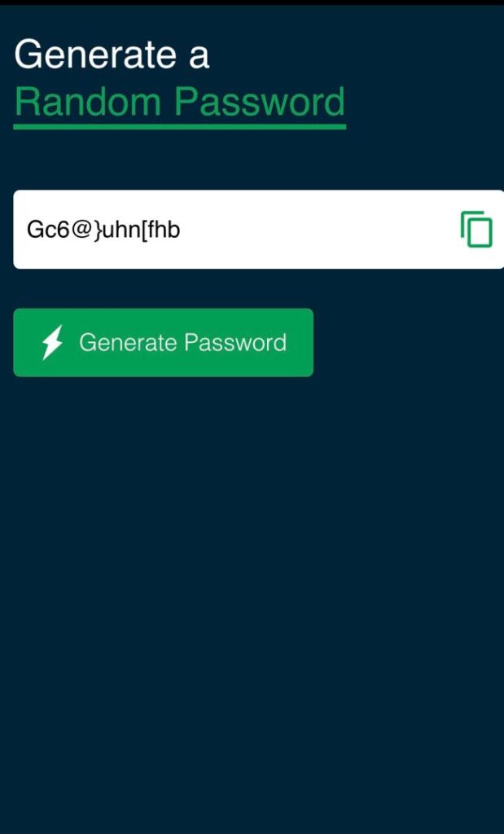Place cursor at the leading 'G' of the password
The height and width of the screenshot is (834, 504).
34,230
